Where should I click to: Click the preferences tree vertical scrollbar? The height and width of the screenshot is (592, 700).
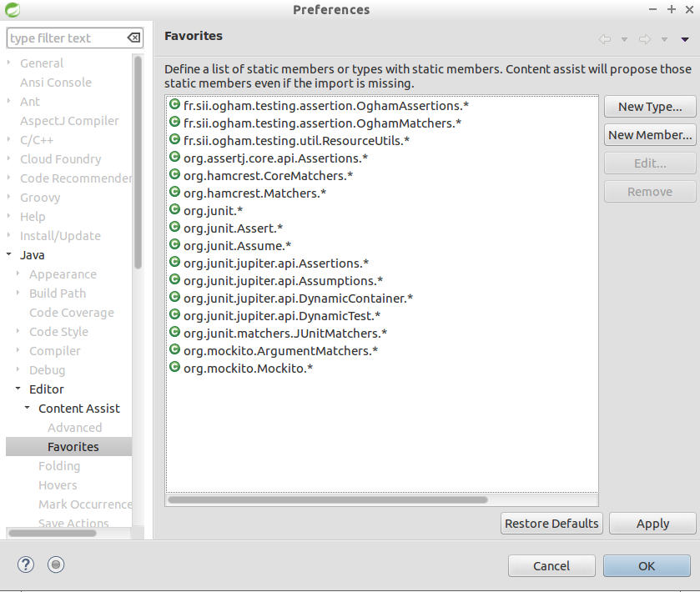(x=138, y=162)
